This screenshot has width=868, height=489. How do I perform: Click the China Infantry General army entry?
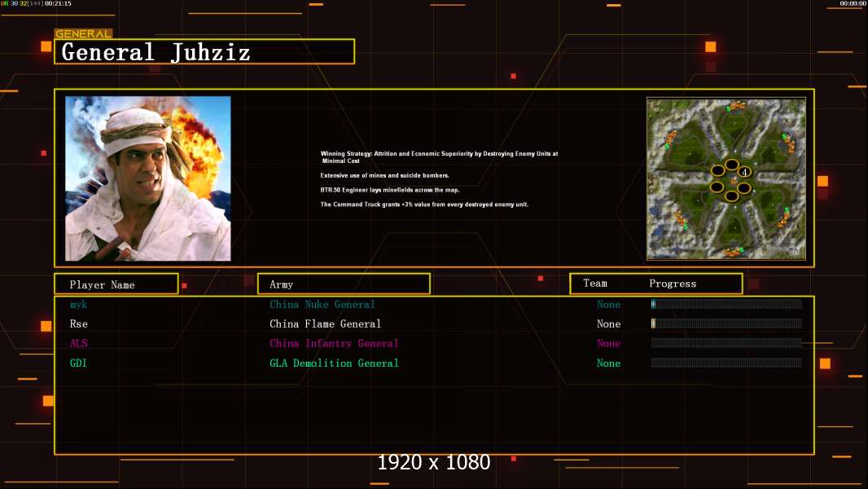pos(334,343)
